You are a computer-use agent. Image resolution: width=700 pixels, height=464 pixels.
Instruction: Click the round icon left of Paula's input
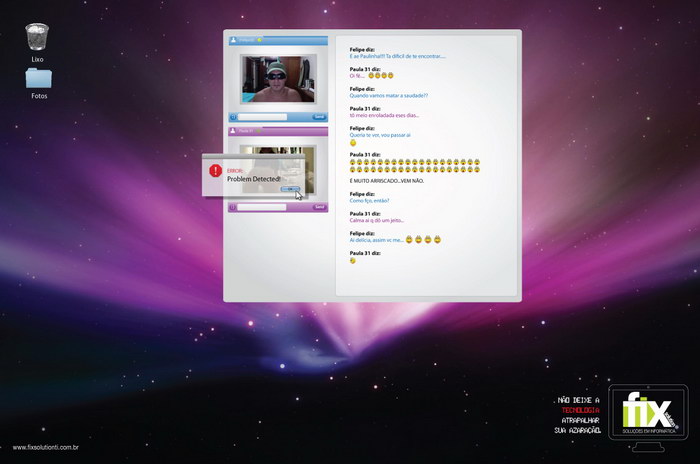233,207
